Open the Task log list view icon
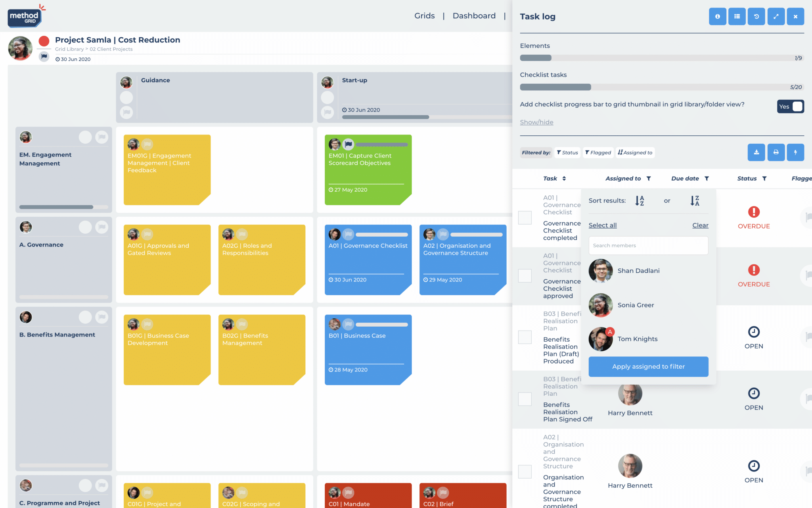The height and width of the screenshot is (508, 812). 737,17
